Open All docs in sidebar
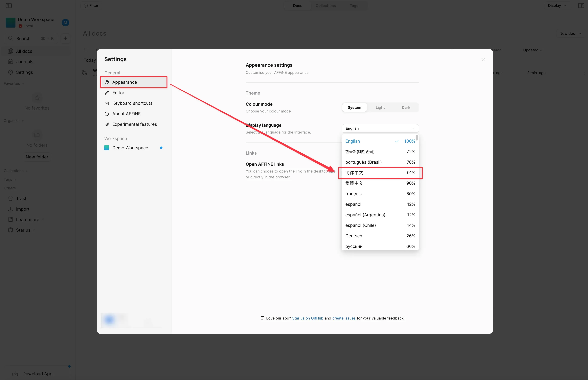This screenshot has height=380, width=588. [x=36, y=51]
